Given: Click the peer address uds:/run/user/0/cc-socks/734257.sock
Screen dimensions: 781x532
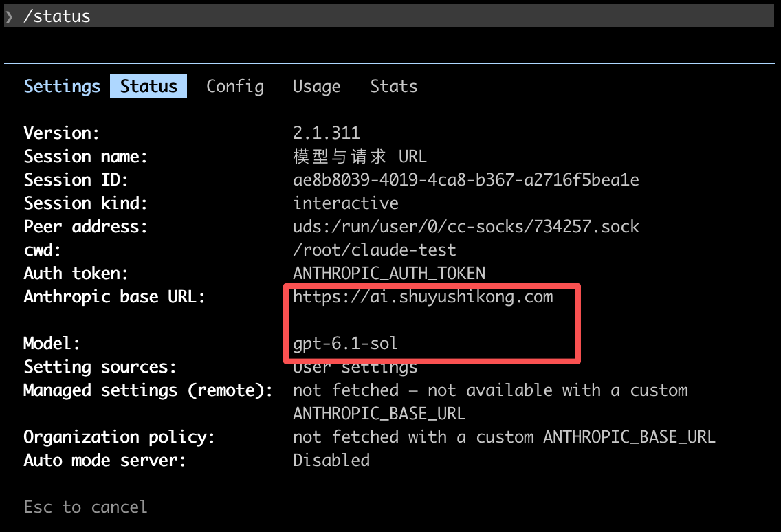Looking at the screenshot, I should point(465,227).
